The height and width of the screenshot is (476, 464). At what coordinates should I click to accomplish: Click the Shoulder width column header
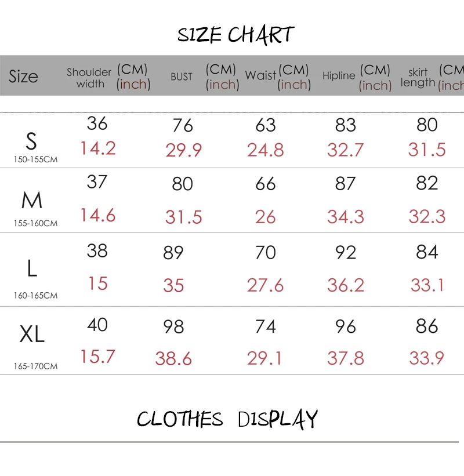(89, 78)
